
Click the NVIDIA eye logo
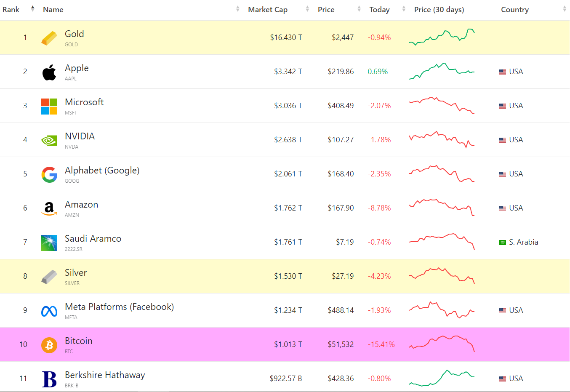pyautogui.click(x=49, y=139)
